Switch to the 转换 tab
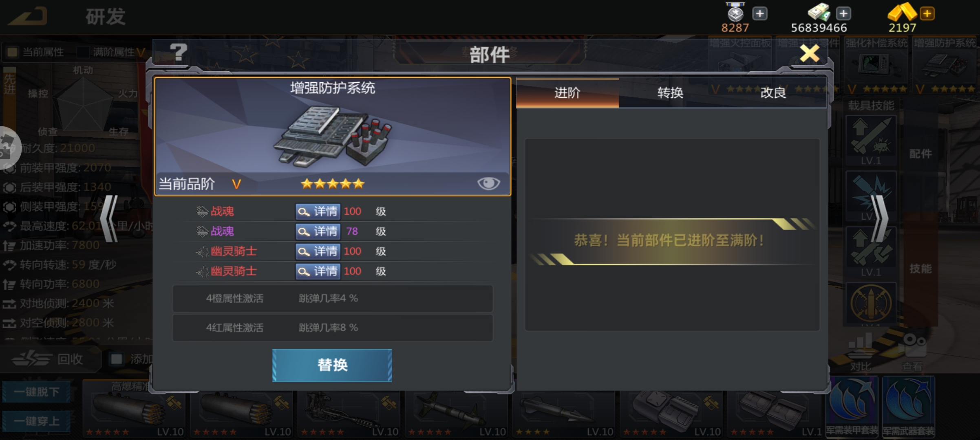This screenshot has width=980, height=440. pyautogui.click(x=670, y=93)
